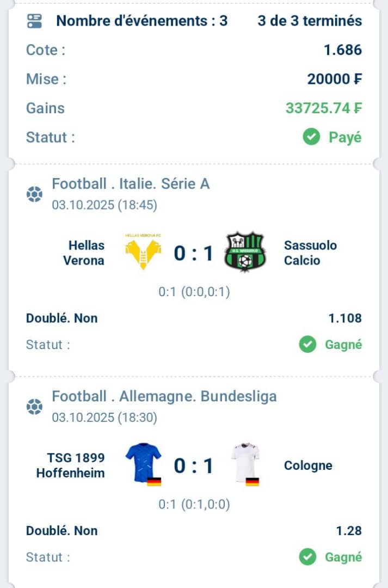Click the green Payé checkmark icon
This screenshot has width=388, height=588.
point(311,137)
